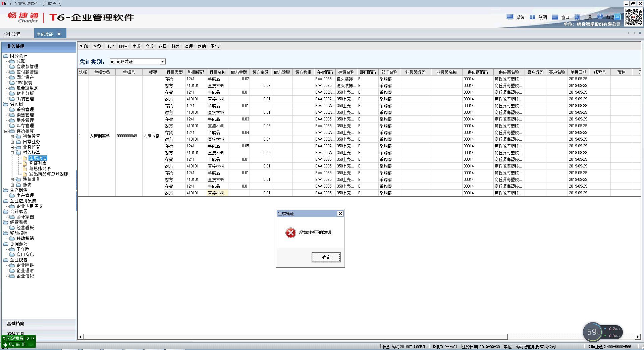The image size is (644, 350).
Task: Click the document number 0000000049 cell
Action: pos(129,136)
